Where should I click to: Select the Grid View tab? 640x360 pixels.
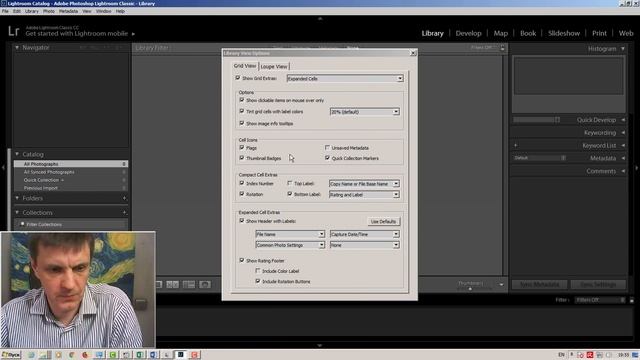click(x=245, y=66)
